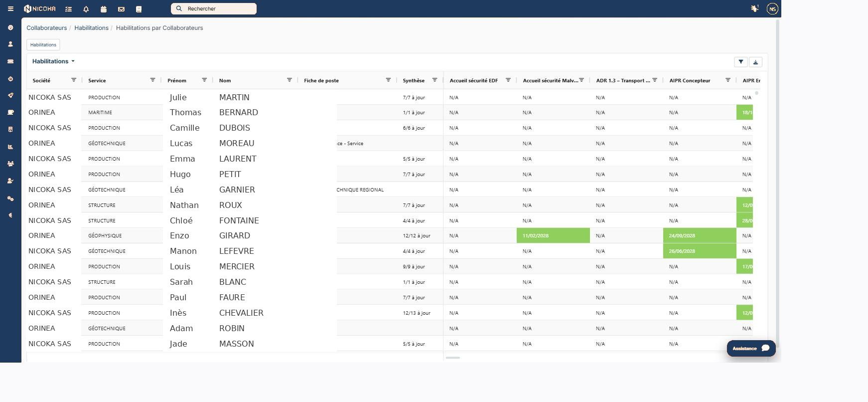This screenshot has width=868, height=402.
Task: Open the notifications bell
Action: [x=86, y=9]
